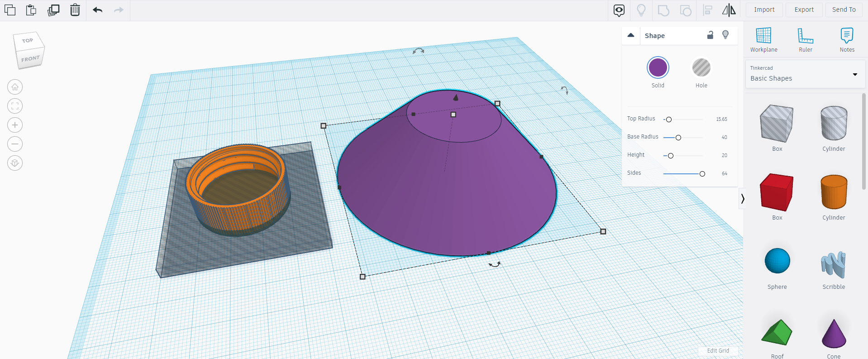Click the Import button

click(764, 10)
